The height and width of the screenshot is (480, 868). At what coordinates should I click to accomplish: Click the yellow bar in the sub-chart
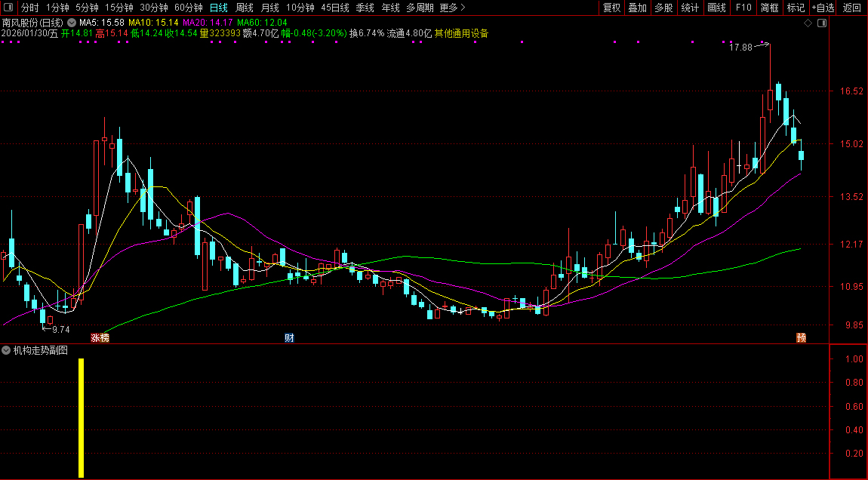click(x=82, y=418)
